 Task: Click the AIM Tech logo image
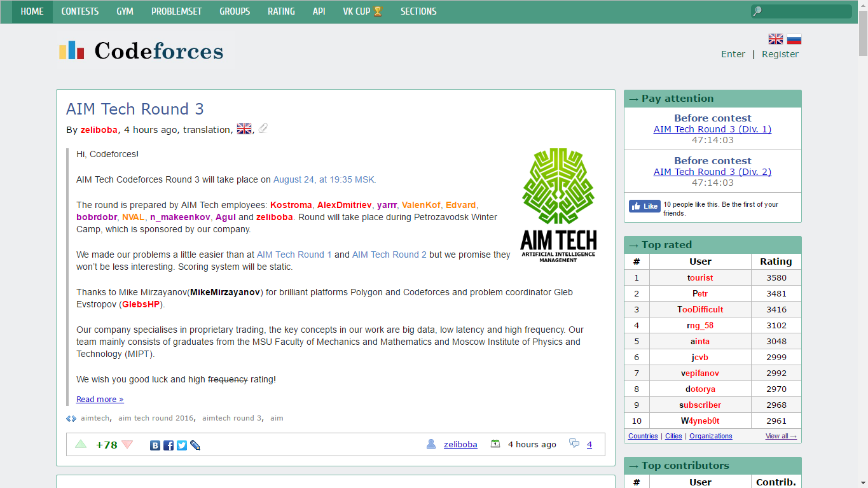[x=558, y=206]
